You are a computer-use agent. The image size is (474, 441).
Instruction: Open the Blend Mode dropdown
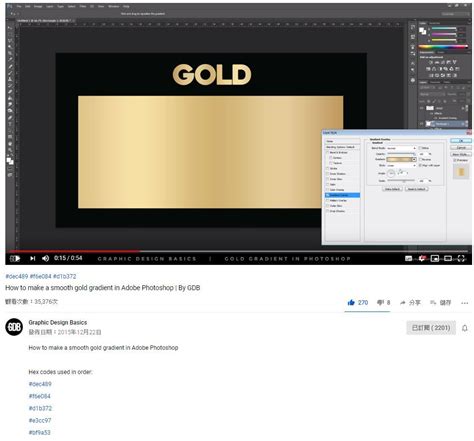[401, 148]
